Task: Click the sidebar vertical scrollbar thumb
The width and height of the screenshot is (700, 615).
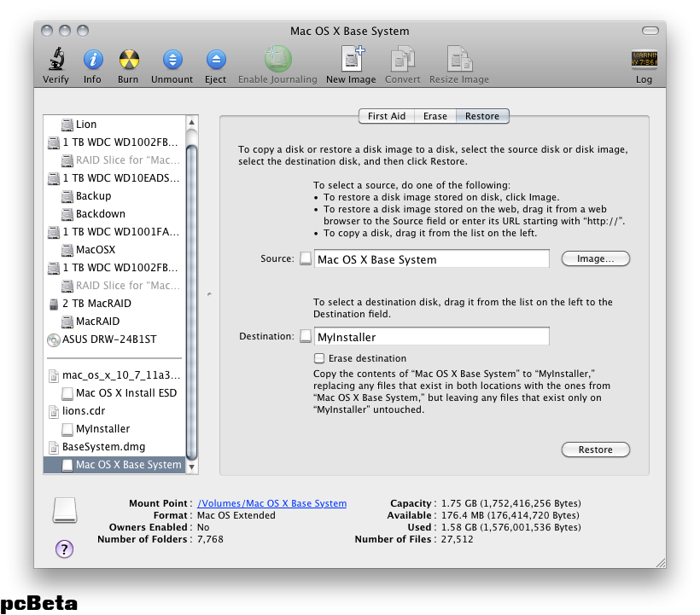Action: (x=191, y=303)
